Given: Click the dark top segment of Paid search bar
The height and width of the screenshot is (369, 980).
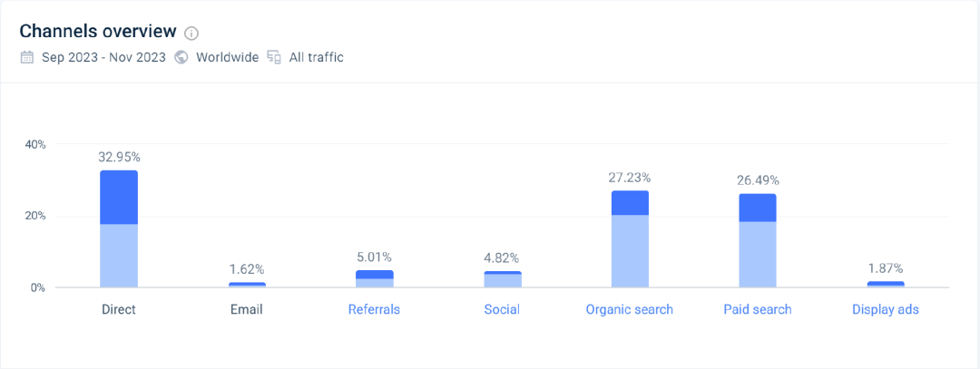Looking at the screenshot, I should [758, 208].
